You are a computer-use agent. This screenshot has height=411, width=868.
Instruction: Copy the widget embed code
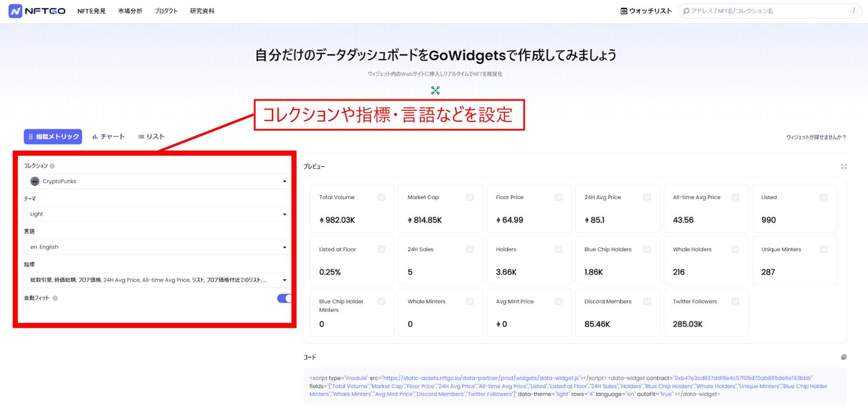(844, 357)
